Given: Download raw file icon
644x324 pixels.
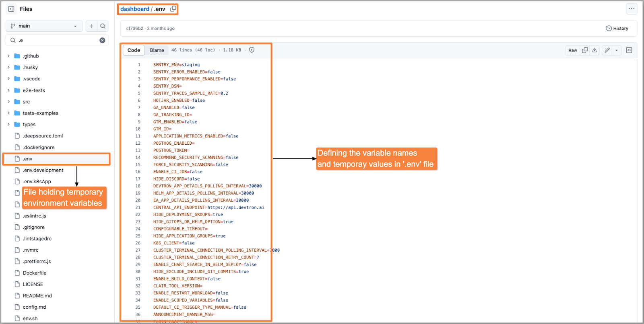Looking at the screenshot, I should (x=594, y=50).
